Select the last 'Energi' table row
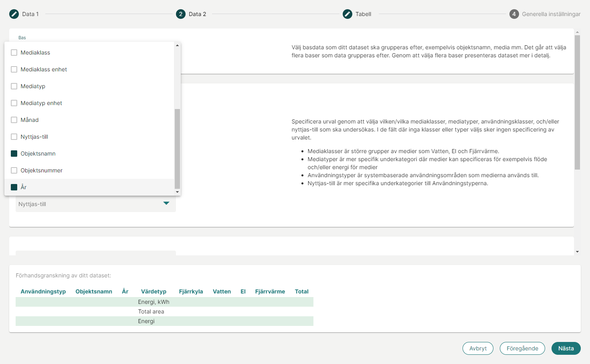Screen dimensions: 590x364 (164, 321)
